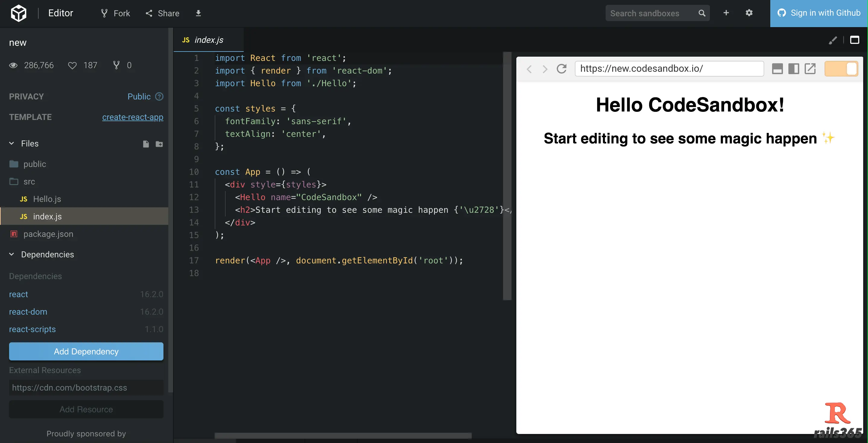
Task: Expand the public folder
Action: [x=34, y=164]
